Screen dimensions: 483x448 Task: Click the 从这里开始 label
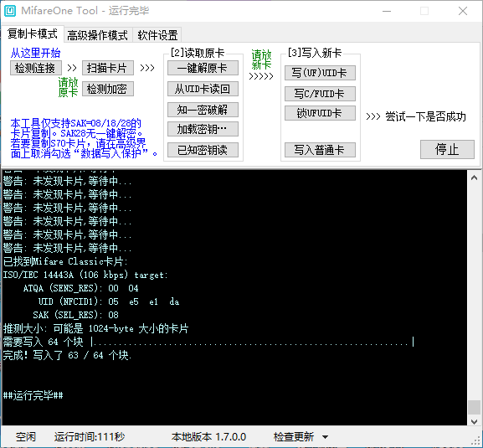point(35,53)
